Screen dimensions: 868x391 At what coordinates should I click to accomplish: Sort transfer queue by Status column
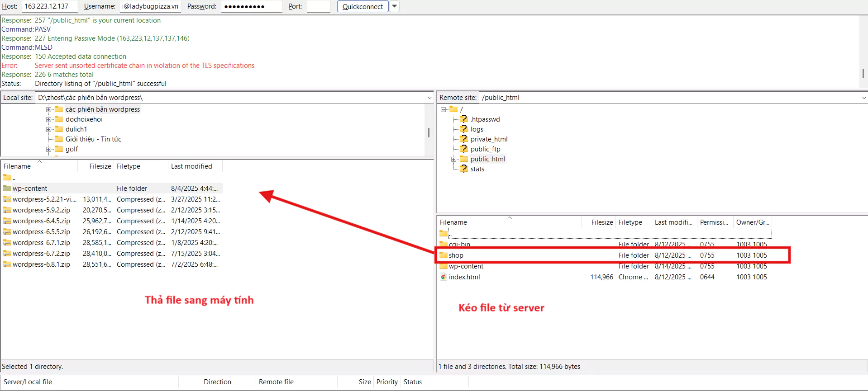[x=434, y=382]
